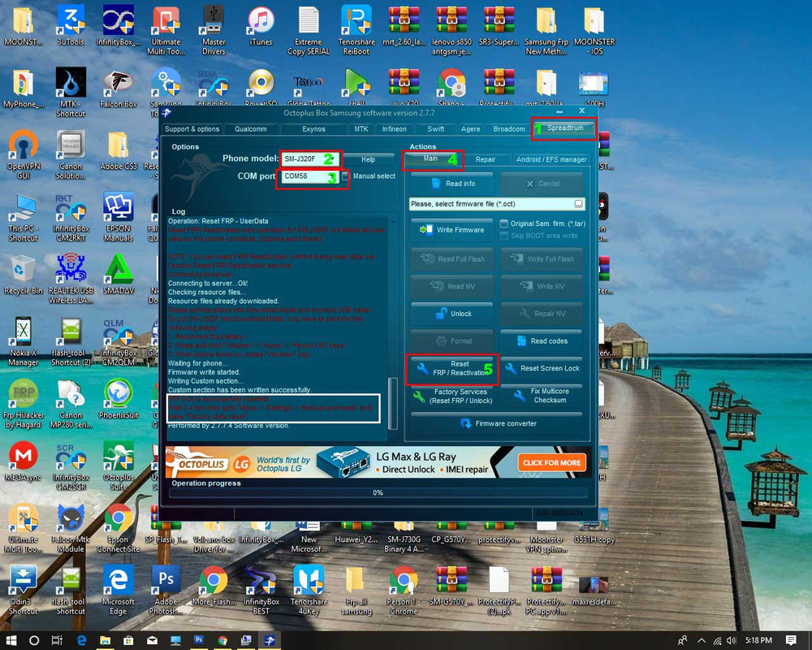Switch to the Spreadtrum tab

pos(565,128)
